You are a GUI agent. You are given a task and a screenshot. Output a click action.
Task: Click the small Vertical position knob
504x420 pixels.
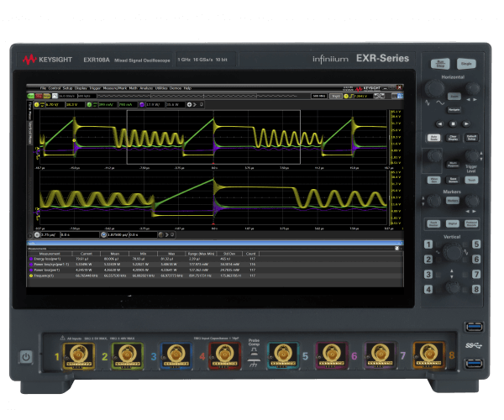[452, 287]
